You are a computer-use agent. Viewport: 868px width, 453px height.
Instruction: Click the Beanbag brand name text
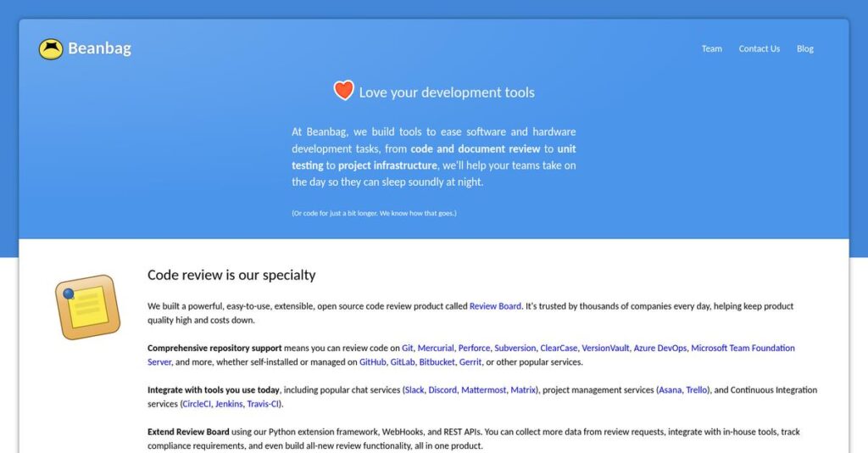coord(100,48)
